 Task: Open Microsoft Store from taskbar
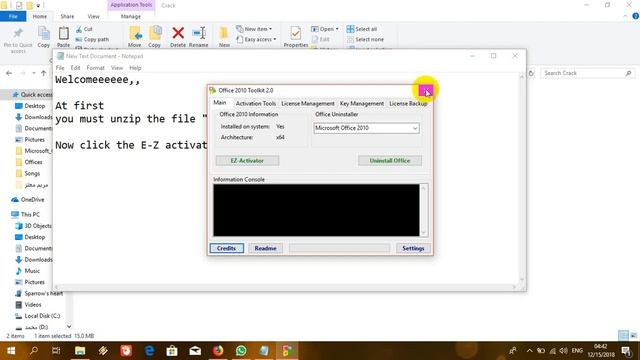click(x=172, y=351)
